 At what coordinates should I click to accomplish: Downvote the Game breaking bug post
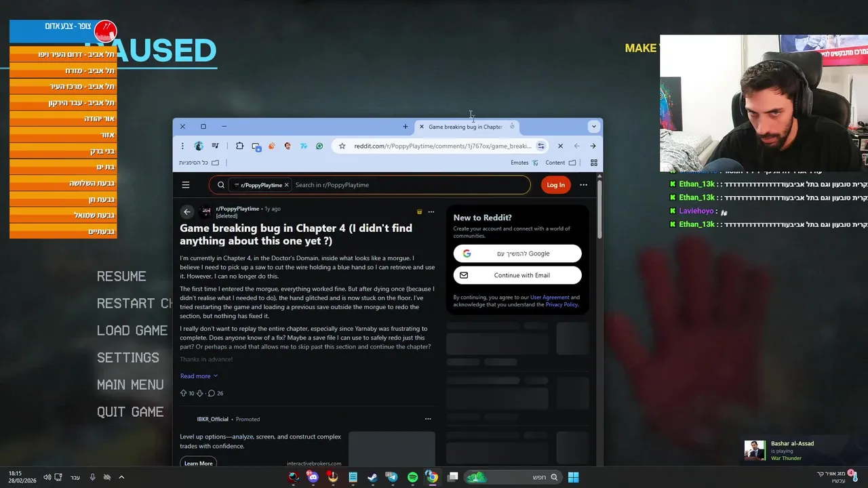(199, 393)
